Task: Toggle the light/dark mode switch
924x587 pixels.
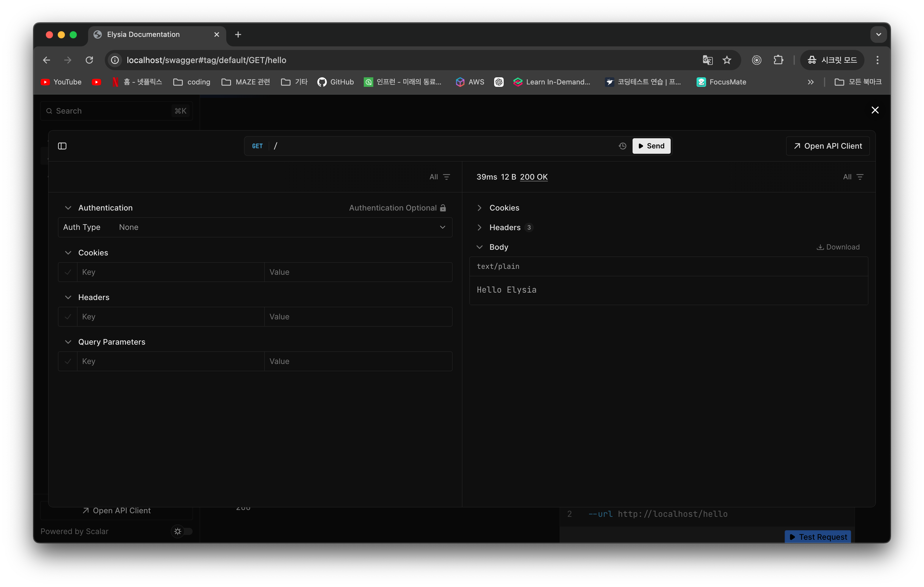Action: point(182,531)
